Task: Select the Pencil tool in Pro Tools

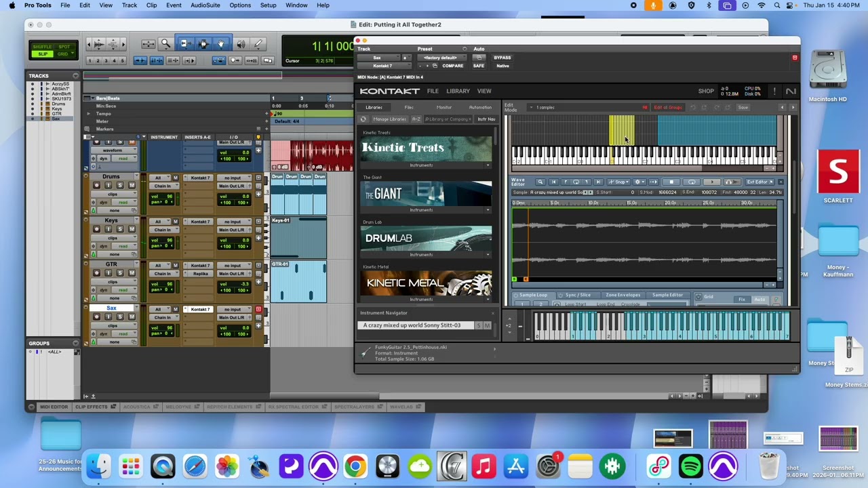Action: tap(258, 44)
